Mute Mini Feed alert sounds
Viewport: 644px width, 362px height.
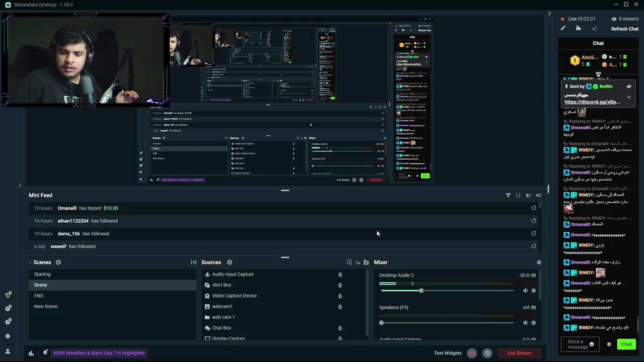(539, 196)
